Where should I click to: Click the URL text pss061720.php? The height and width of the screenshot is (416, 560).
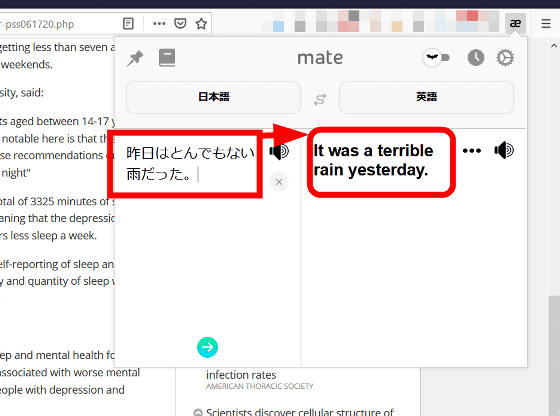click(39, 24)
